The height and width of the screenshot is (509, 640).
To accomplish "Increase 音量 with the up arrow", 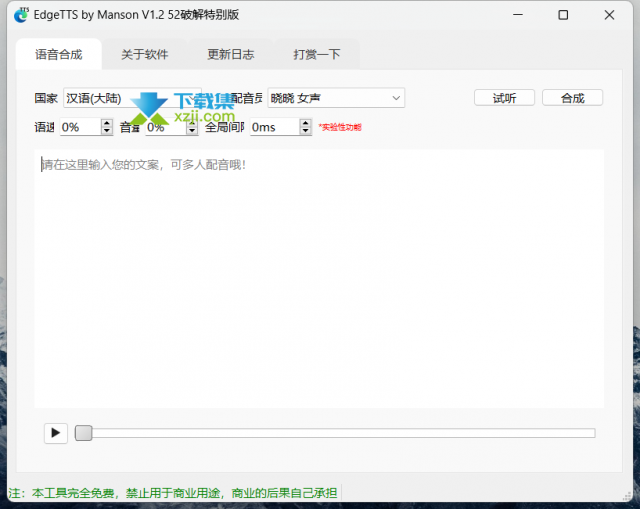I will click(192, 123).
